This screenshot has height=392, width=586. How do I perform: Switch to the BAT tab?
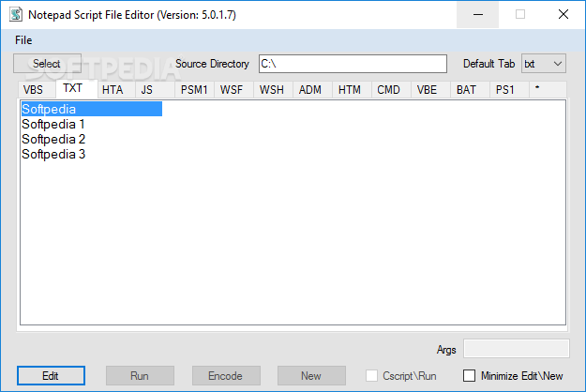point(470,90)
